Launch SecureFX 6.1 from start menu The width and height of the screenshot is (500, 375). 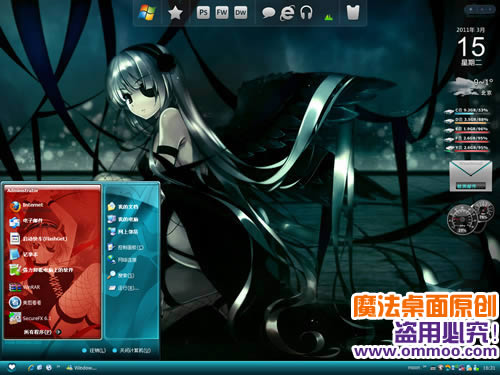point(30,318)
